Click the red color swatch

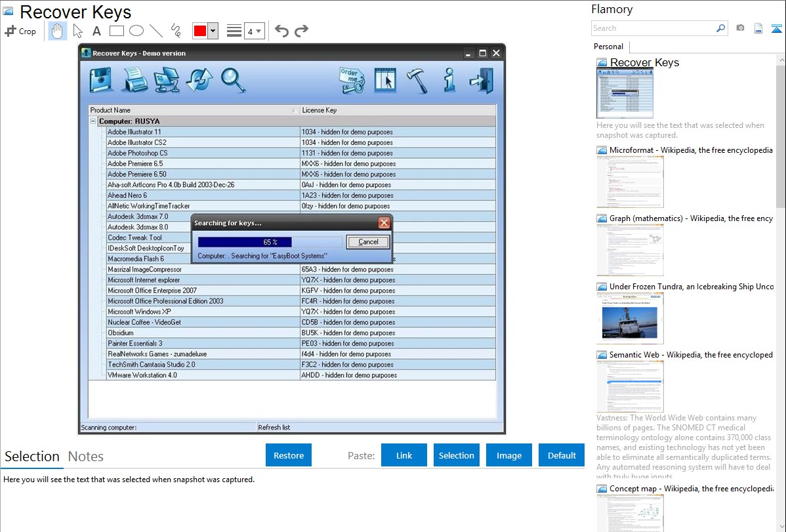(200, 31)
